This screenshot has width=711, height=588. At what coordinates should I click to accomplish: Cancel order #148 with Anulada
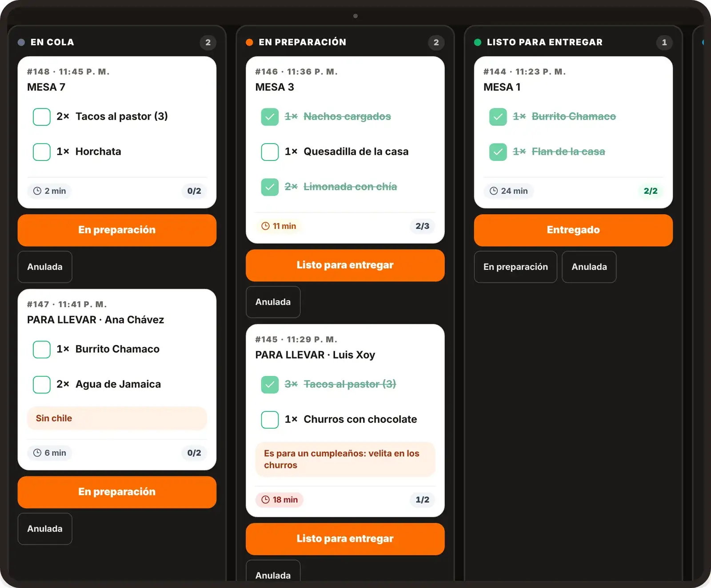(45, 267)
